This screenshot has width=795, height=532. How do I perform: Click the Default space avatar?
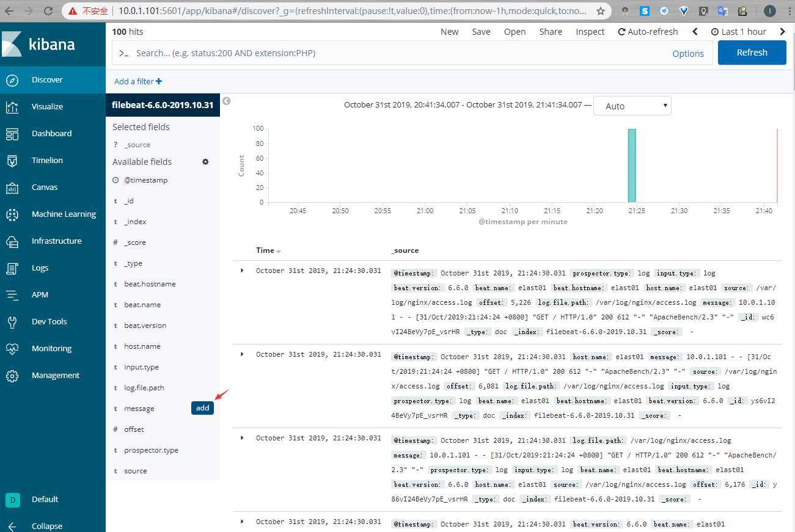(12, 500)
